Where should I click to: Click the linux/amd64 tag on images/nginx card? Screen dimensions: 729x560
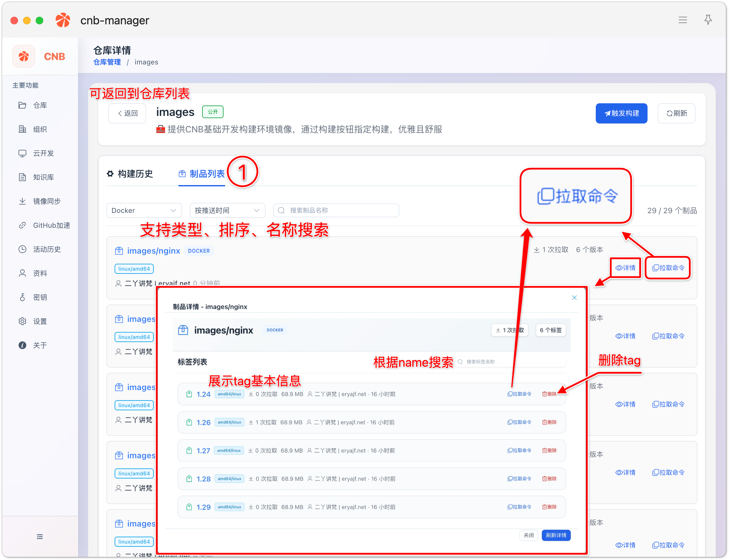(x=134, y=269)
